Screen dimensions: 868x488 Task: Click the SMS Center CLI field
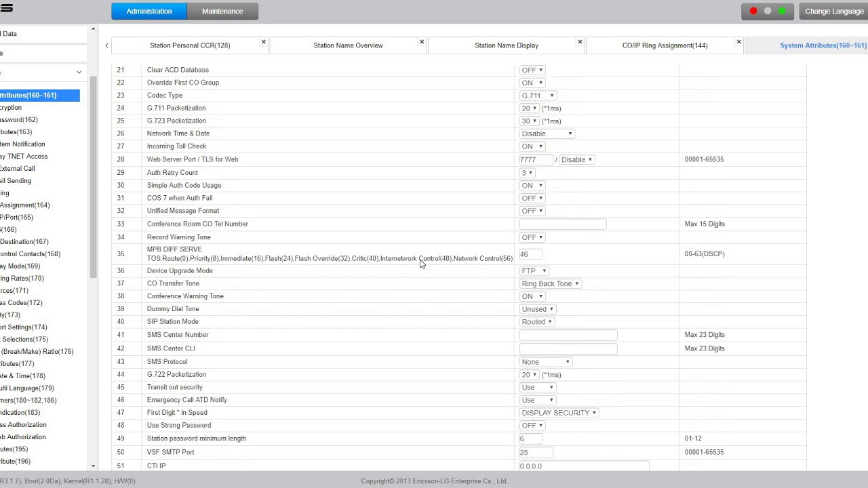568,348
